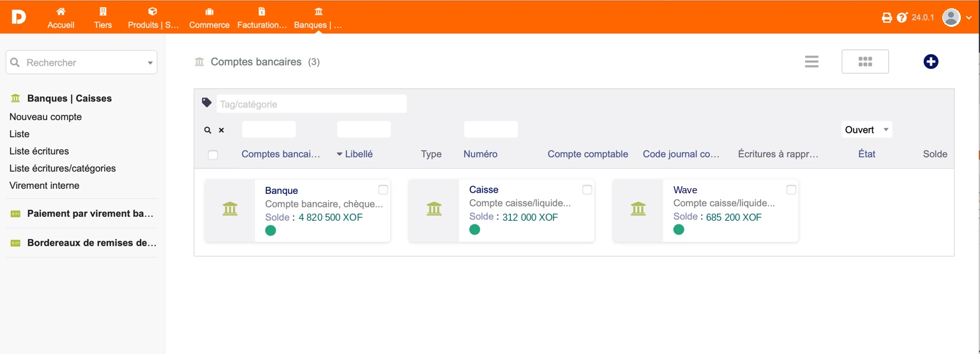
Task: Open the Caisse account card link
Action: point(484,189)
